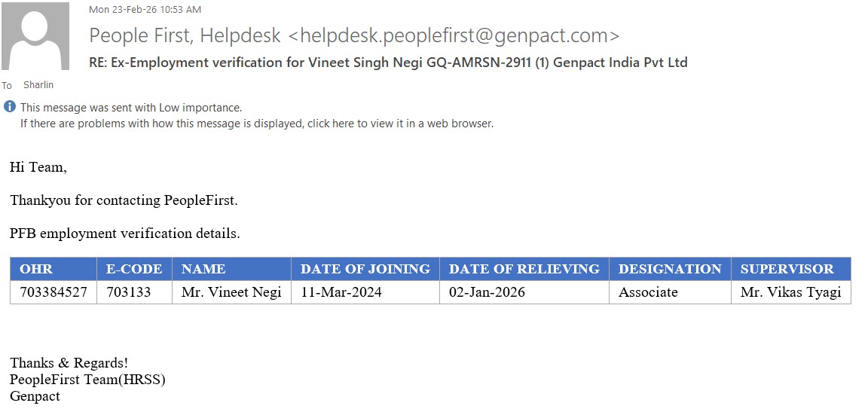Click the E-code value 703133
This screenshot has width=868, height=409.
pos(129,292)
